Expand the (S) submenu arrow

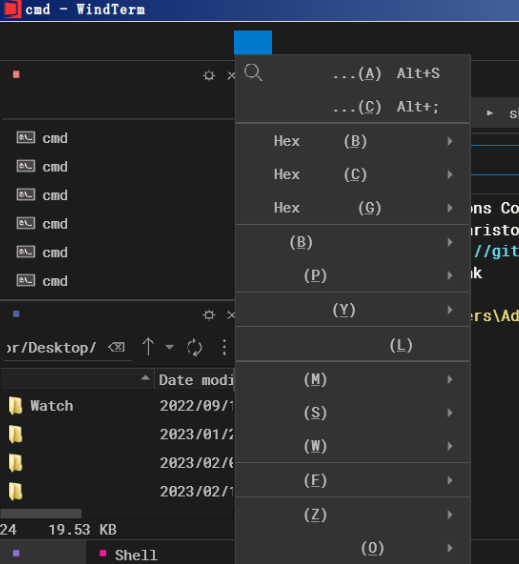coord(450,413)
